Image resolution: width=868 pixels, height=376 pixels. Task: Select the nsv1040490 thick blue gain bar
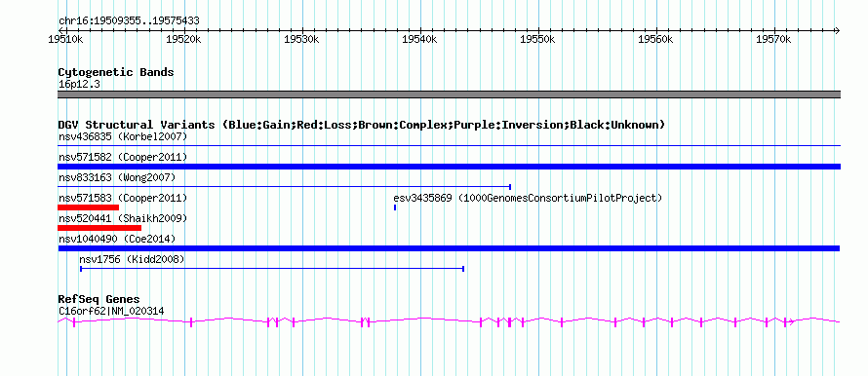coord(449,248)
